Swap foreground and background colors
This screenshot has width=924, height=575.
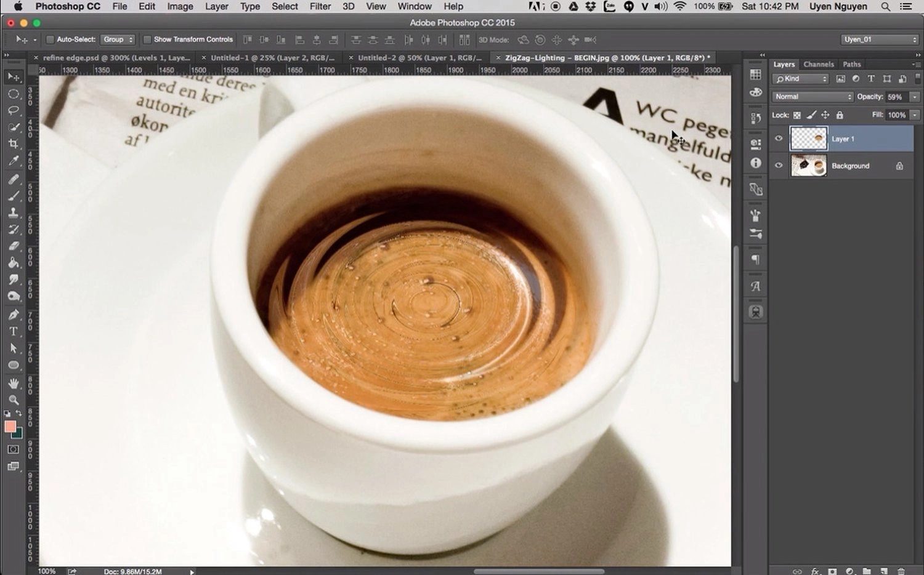click(19, 414)
